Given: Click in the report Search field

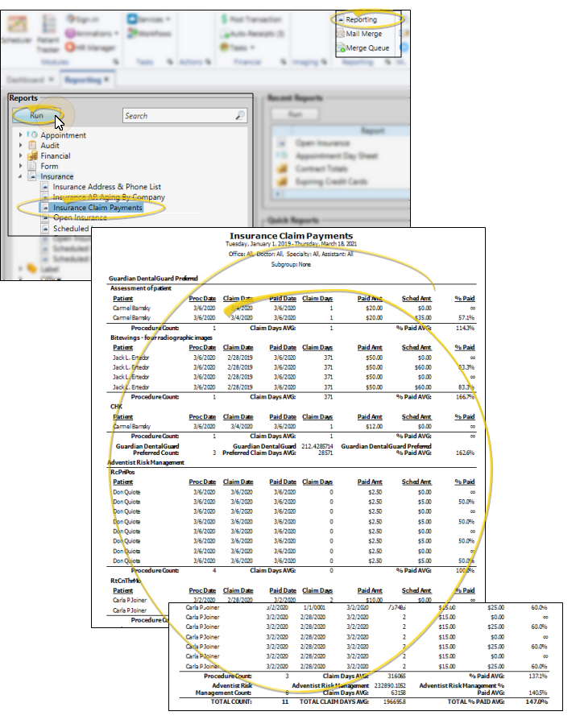Looking at the screenshot, I should pyautogui.click(x=177, y=116).
